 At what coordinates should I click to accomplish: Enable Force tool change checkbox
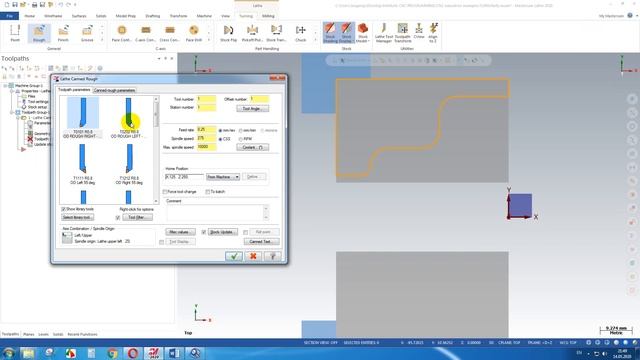coord(165,192)
